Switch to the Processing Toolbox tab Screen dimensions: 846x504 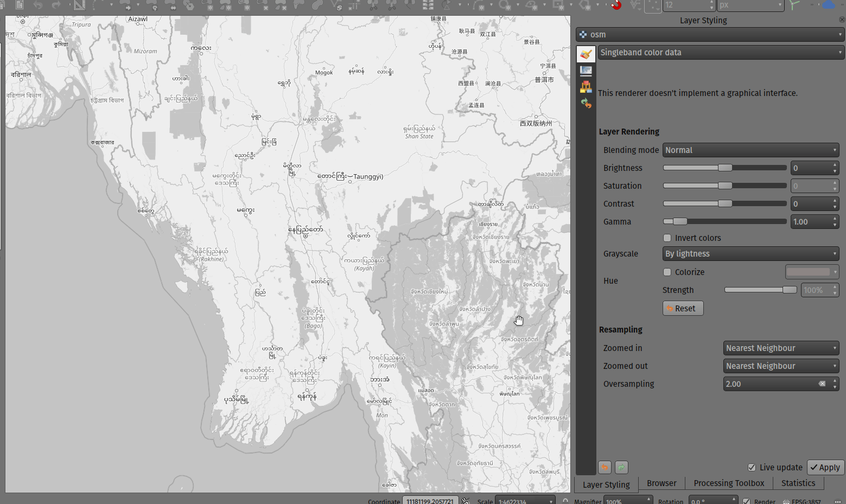click(729, 483)
